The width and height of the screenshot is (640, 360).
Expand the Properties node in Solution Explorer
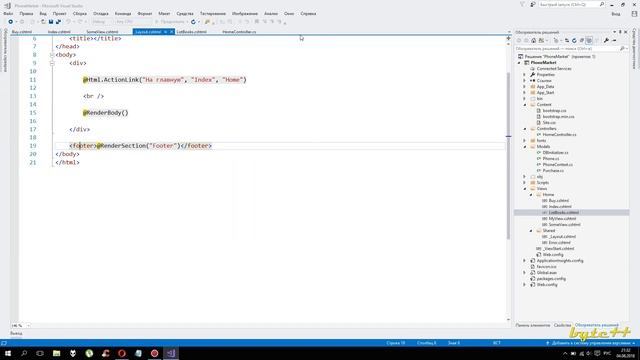point(525,75)
